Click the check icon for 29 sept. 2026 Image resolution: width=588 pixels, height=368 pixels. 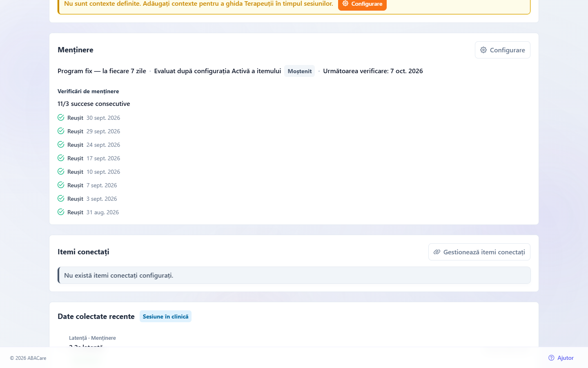[61, 131]
